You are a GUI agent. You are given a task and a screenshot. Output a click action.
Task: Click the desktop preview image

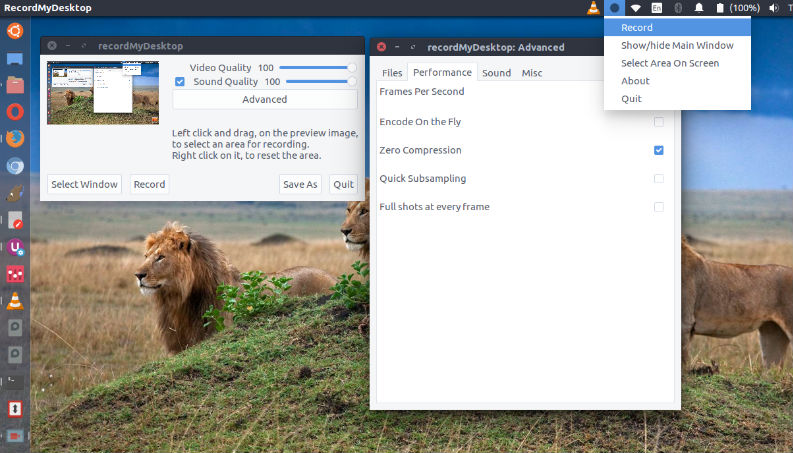(103, 93)
